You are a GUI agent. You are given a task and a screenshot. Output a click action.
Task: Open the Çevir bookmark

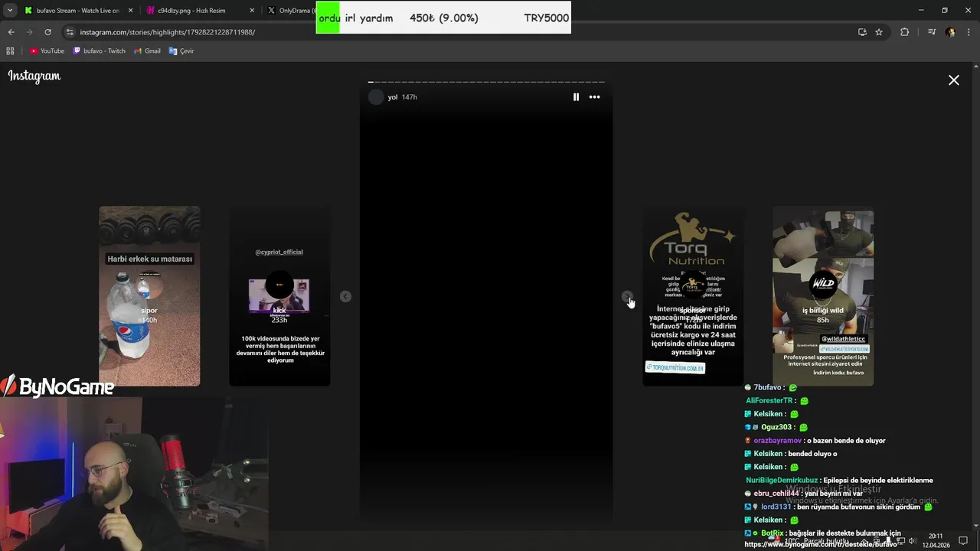tap(181, 51)
